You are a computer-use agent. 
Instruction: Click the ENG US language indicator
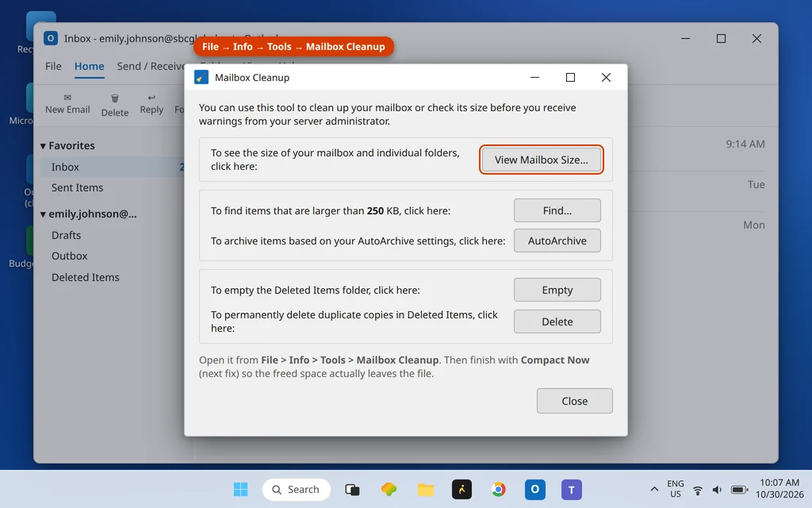click(676, 489)
